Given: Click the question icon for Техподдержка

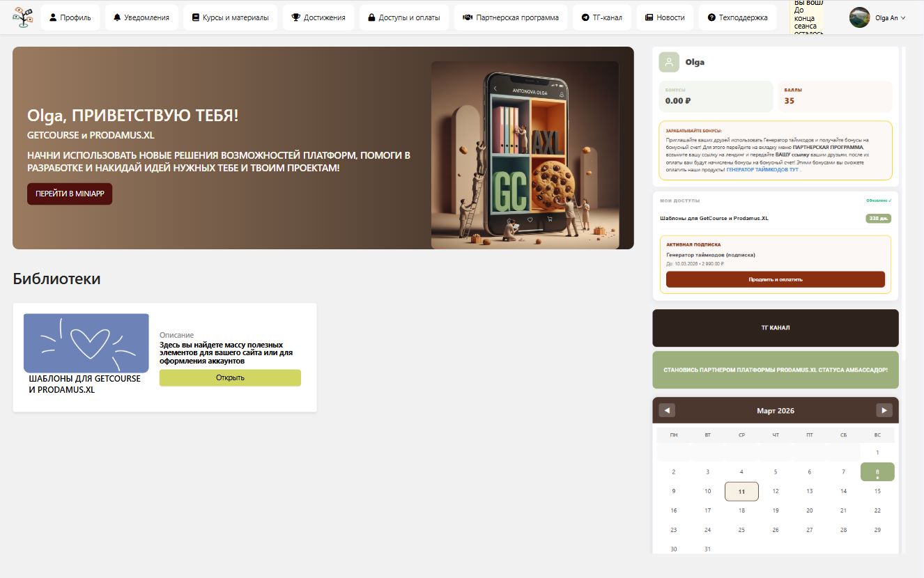Looking at the screenshot, I should pos(711,17).
